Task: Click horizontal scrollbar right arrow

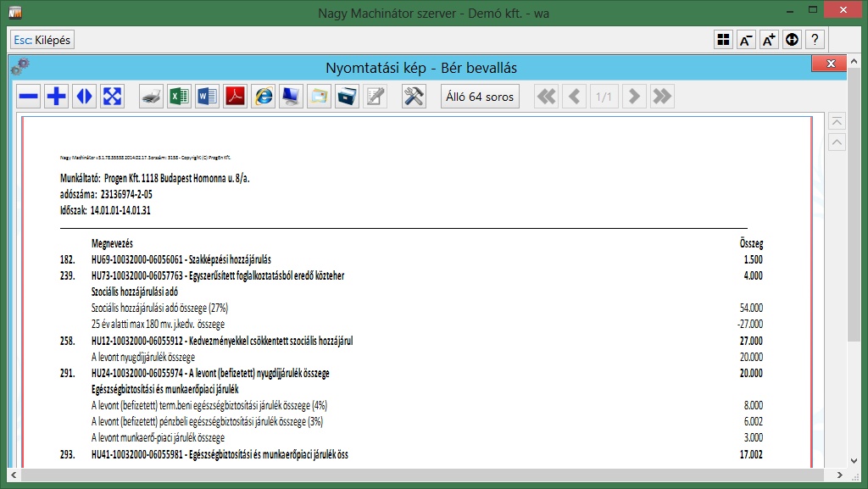Action: (840, 475)
